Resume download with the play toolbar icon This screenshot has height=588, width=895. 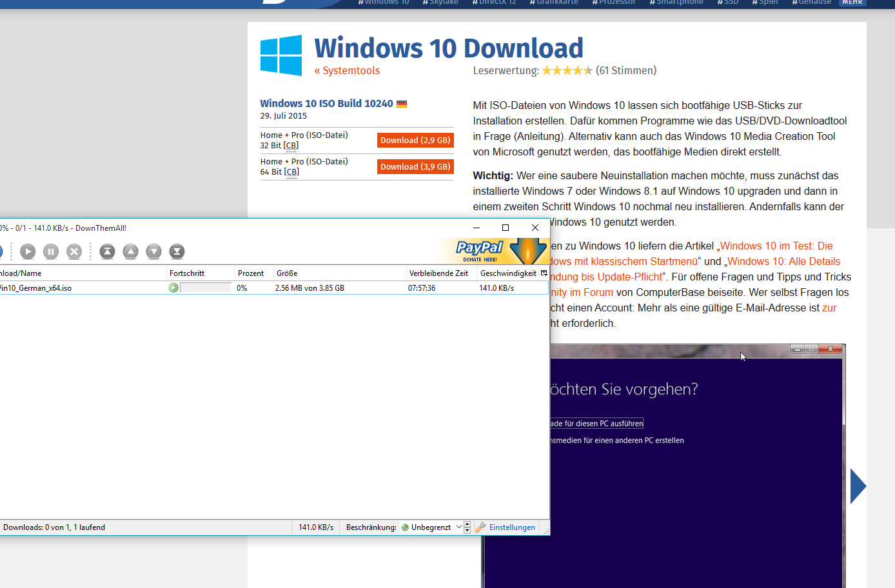pos(28,251)
